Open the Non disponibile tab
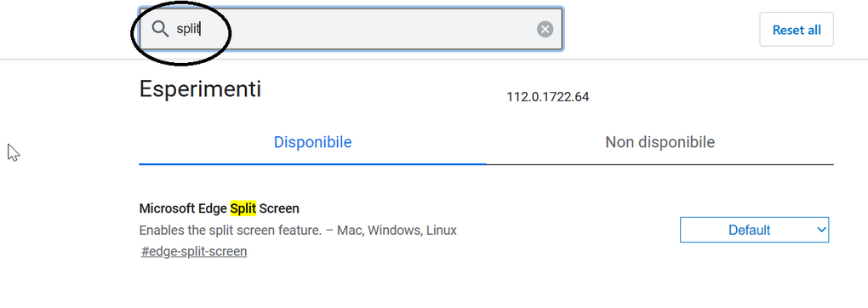The image size is (868, 308). click(x=660, y=142)
